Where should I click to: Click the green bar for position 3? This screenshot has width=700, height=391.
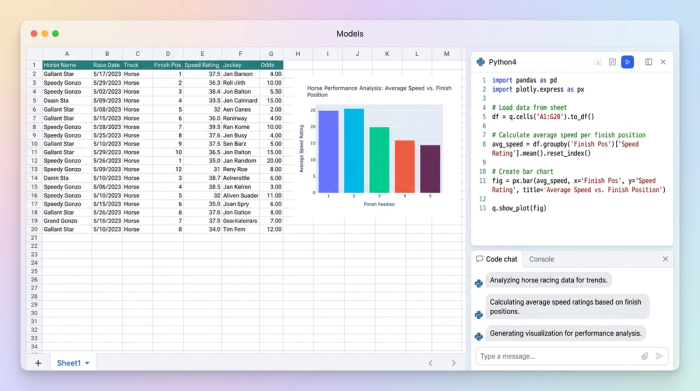(x=379, y=160)
